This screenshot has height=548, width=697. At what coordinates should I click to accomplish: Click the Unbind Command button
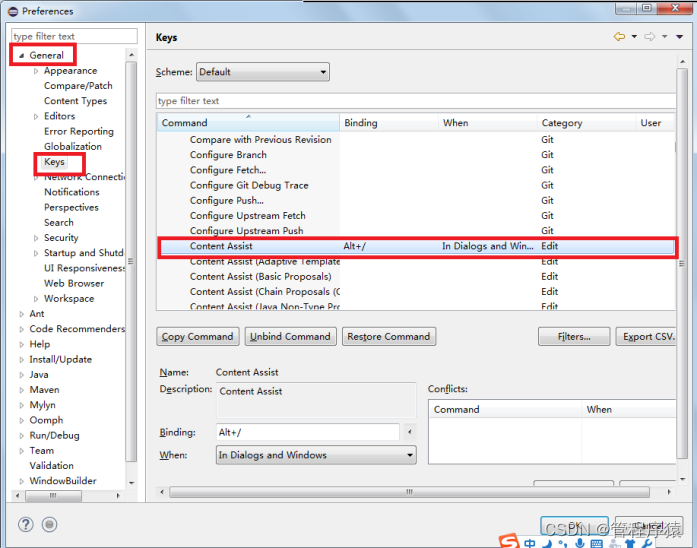[290, 336]
